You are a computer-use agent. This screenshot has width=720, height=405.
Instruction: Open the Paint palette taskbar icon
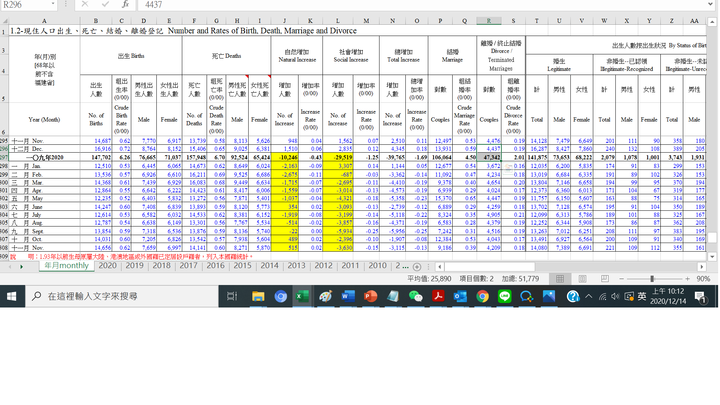(325, 297)
